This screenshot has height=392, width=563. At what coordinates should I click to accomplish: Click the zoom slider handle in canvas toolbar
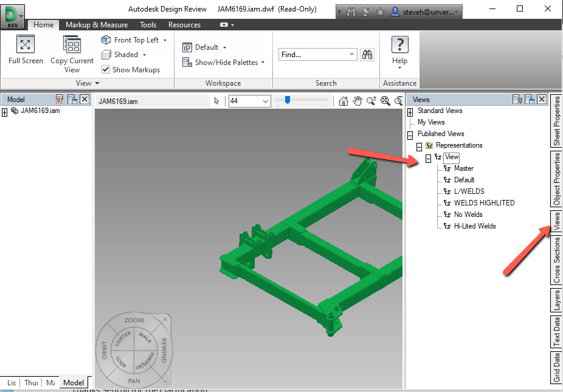tap(287, 100)
